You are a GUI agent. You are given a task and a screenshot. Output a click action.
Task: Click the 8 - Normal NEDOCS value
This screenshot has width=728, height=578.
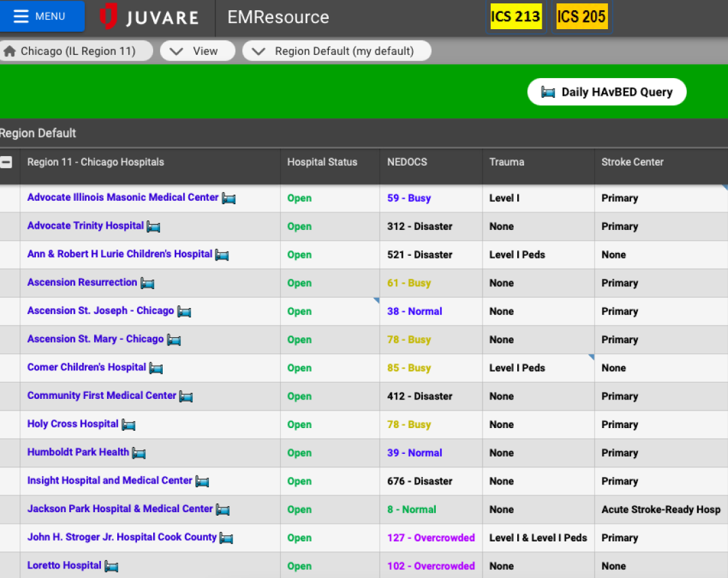pos(412,510)
